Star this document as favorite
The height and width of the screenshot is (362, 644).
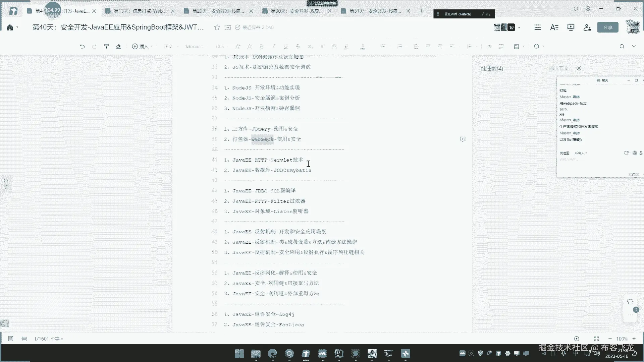pyautogui.click(x=217, y=27)
